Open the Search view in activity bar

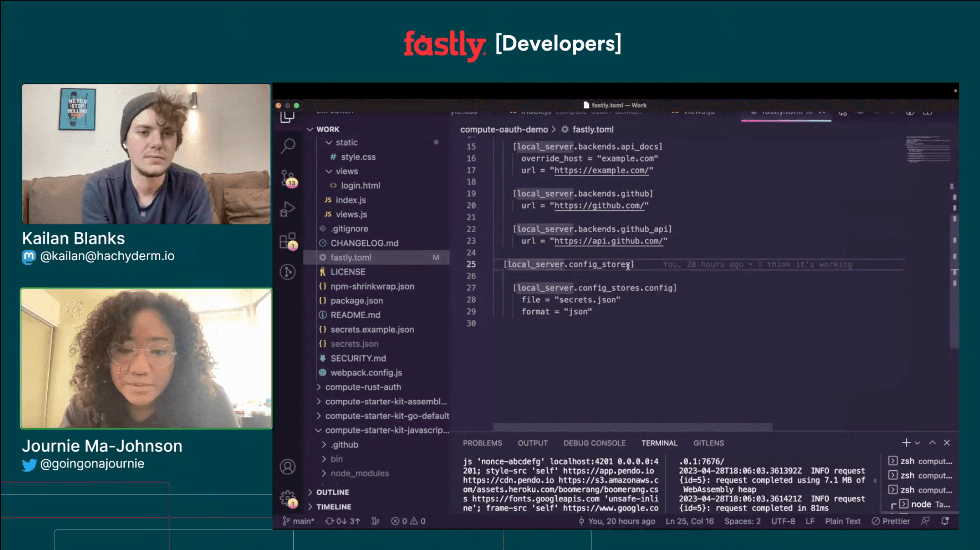coord(288,146)
